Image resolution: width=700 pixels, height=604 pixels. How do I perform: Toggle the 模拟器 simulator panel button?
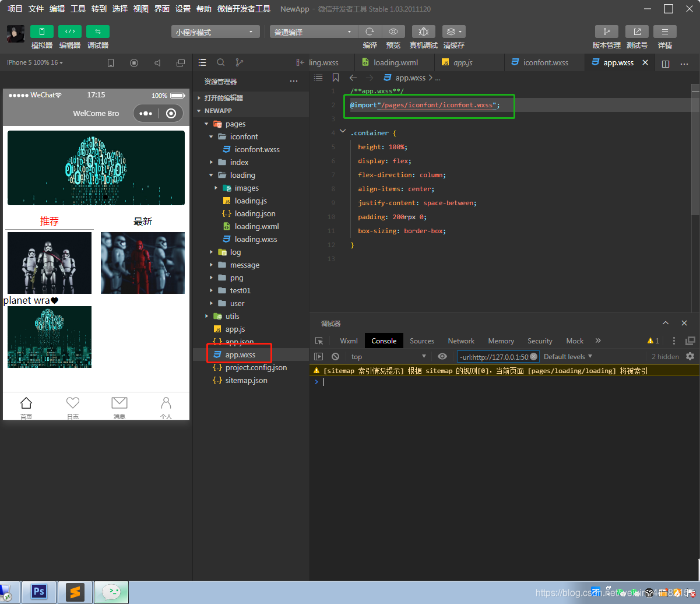click(x=42, y=31)
